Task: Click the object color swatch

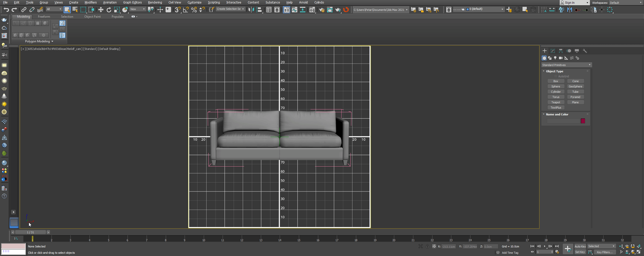Action: tap(583, 121)
